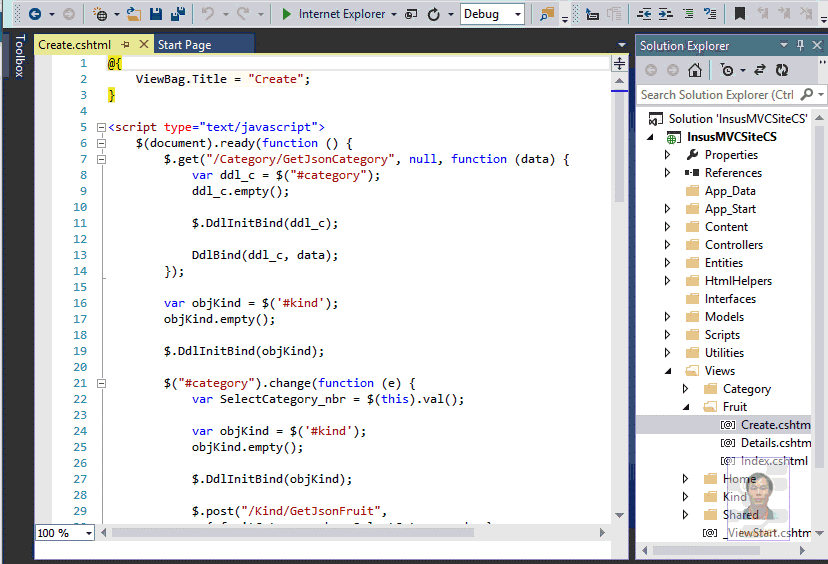828x564 pixels.
Task: Click the Decrease Indent toolbar icon
Action: coord(644,14)
